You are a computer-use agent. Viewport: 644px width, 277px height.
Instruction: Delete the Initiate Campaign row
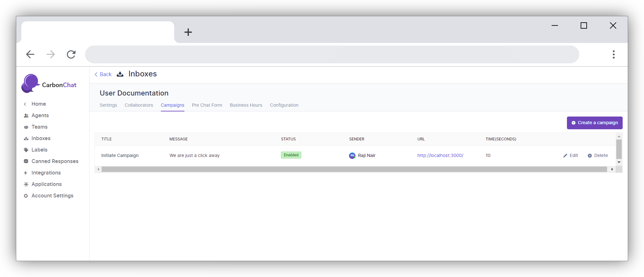tap(598, 156)
